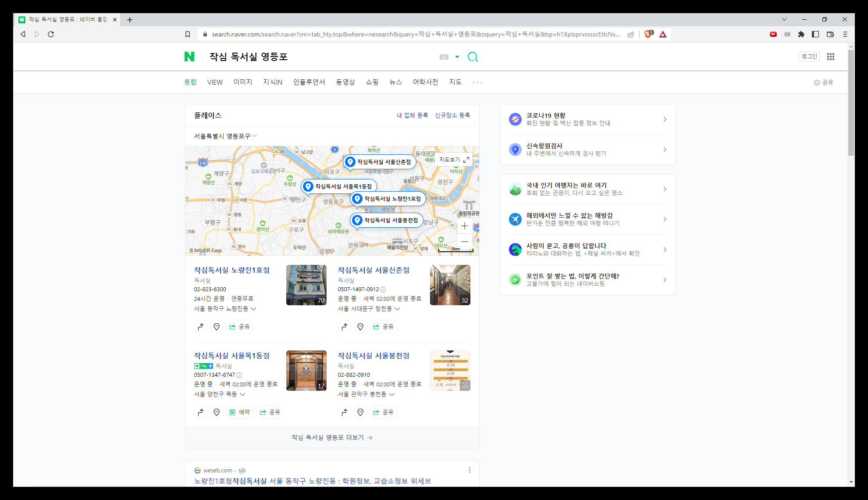
Task: Share the 노량진1호점 listing
Action: tap(240, 327)
